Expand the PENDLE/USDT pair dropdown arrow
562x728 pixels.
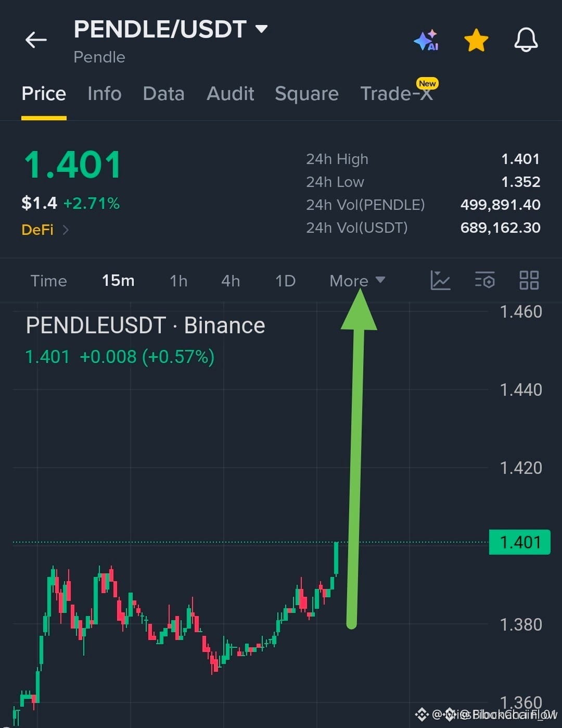261,29
